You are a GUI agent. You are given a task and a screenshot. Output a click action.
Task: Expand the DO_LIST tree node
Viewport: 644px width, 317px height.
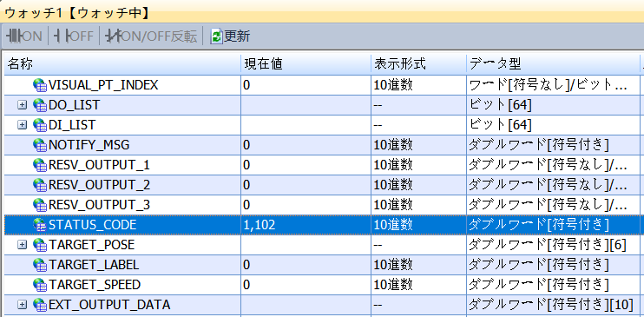pyautogui.click(x=23, y=105)
